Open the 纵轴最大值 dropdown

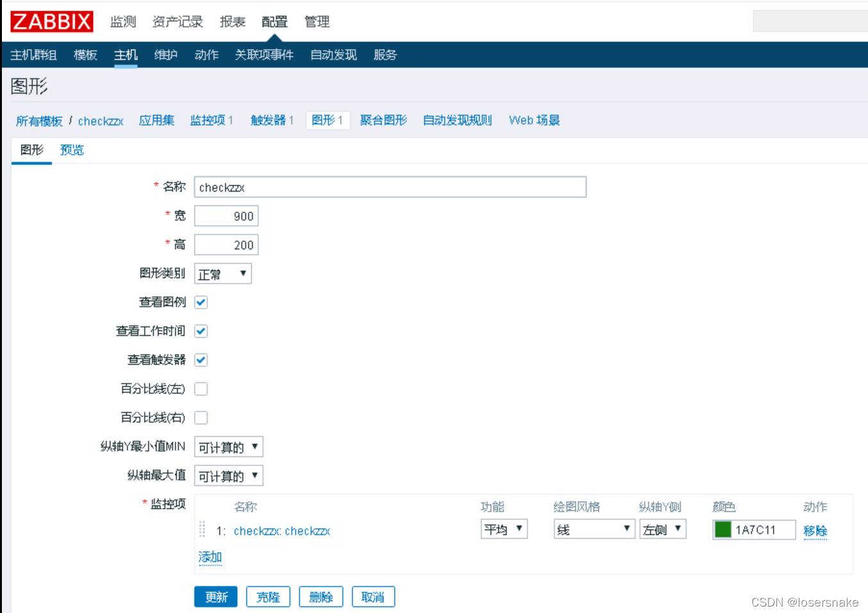(228, 476)
